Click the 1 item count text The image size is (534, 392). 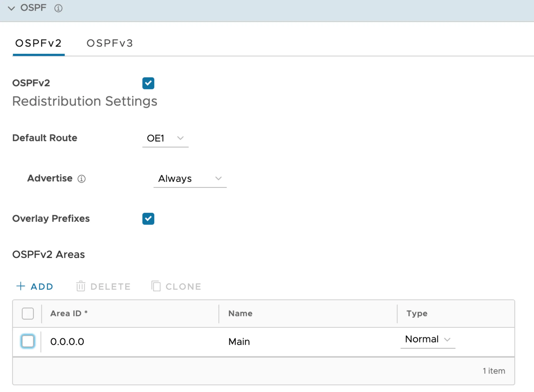point(494,371)
